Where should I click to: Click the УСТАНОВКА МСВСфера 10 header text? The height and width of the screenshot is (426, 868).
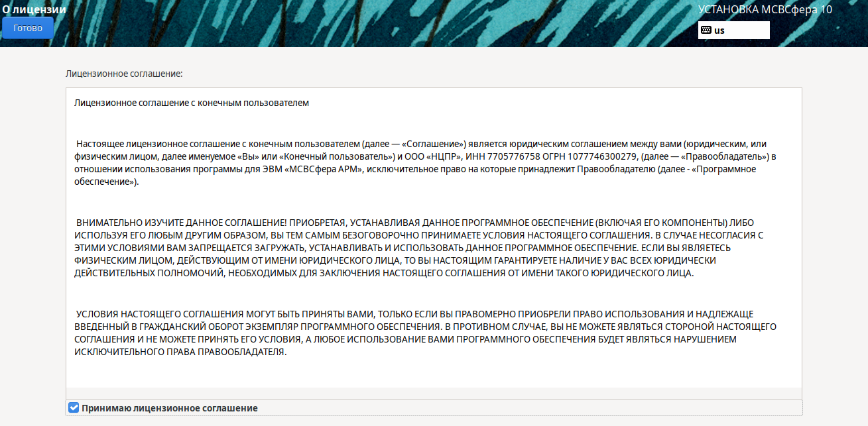(x=765, y=9)
